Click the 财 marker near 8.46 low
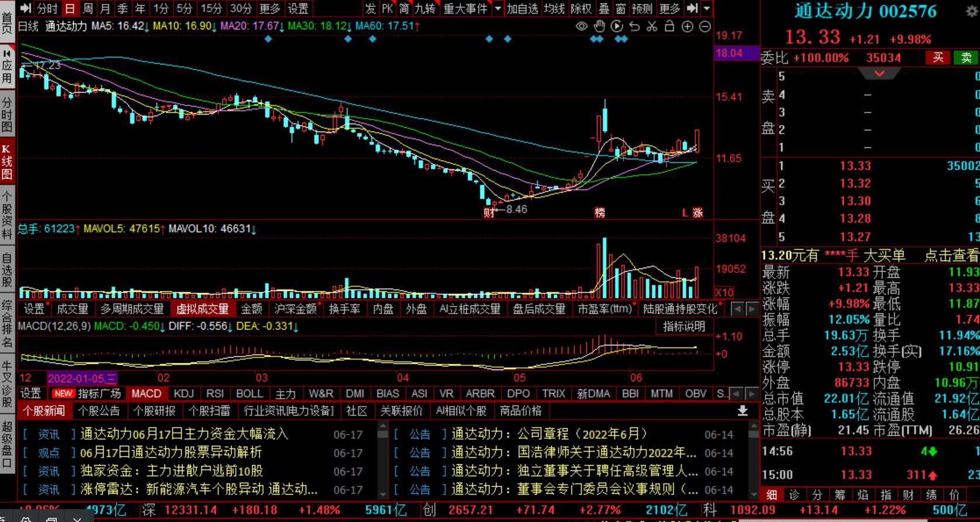The width and height of the screenshot is (980, 522). click(489, 213)
